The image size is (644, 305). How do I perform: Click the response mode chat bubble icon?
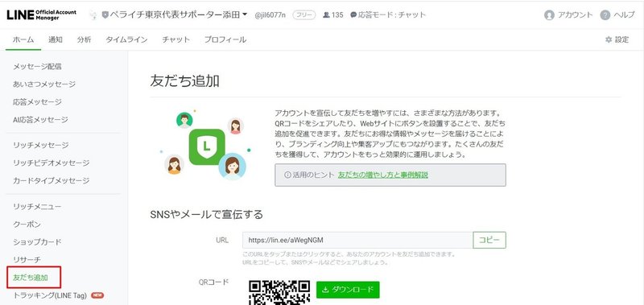point(353,15)
